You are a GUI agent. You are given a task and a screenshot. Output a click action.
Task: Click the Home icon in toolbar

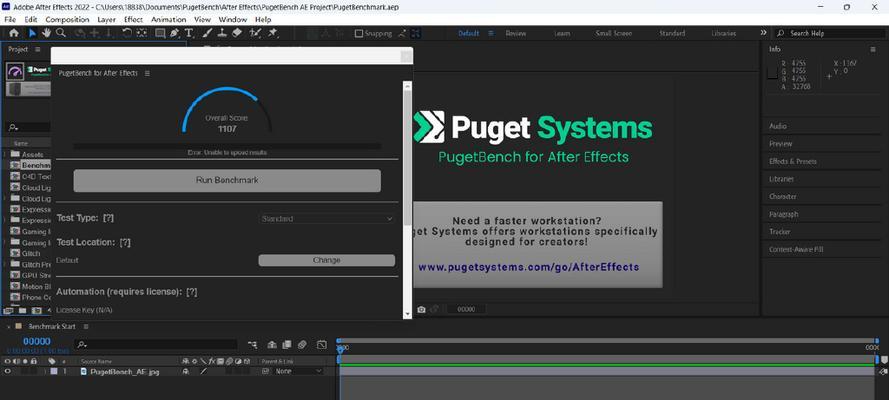click(x=14, y=33)
